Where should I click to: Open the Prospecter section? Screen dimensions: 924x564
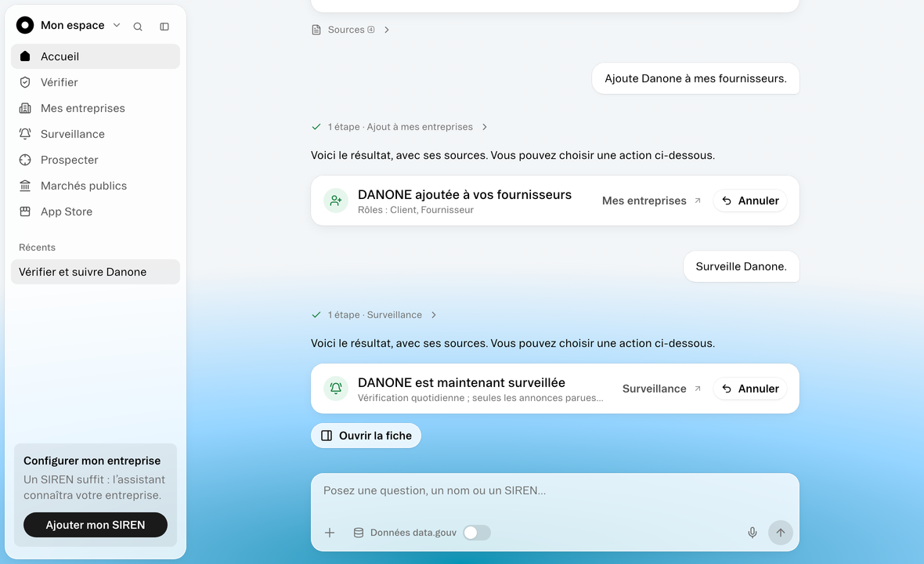pyautogui.click(x=96, y=161)
